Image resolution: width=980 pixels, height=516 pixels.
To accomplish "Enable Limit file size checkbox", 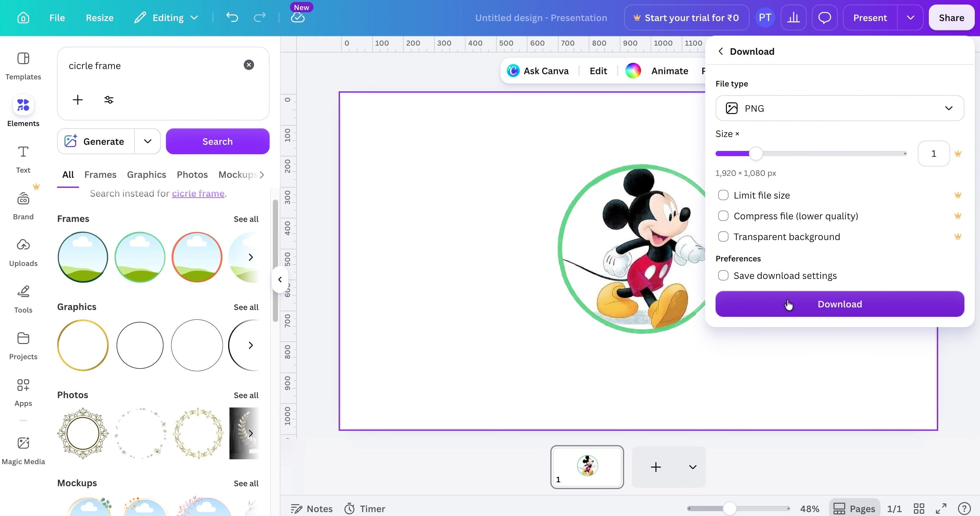I will pos(723,195).
